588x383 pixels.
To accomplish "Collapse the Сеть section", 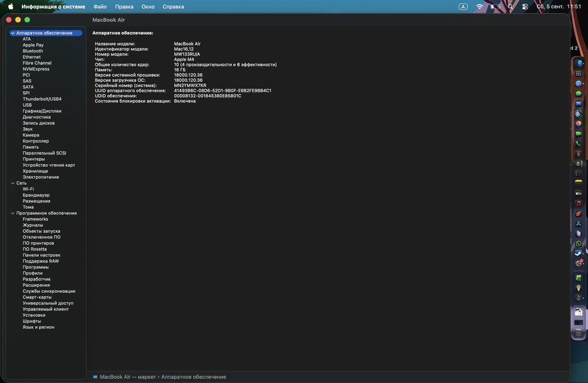I will coord(13,183).
